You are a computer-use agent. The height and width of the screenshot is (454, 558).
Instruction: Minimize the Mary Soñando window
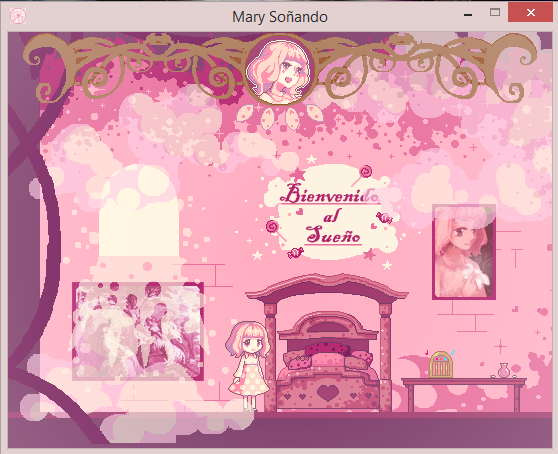(468, 15)
